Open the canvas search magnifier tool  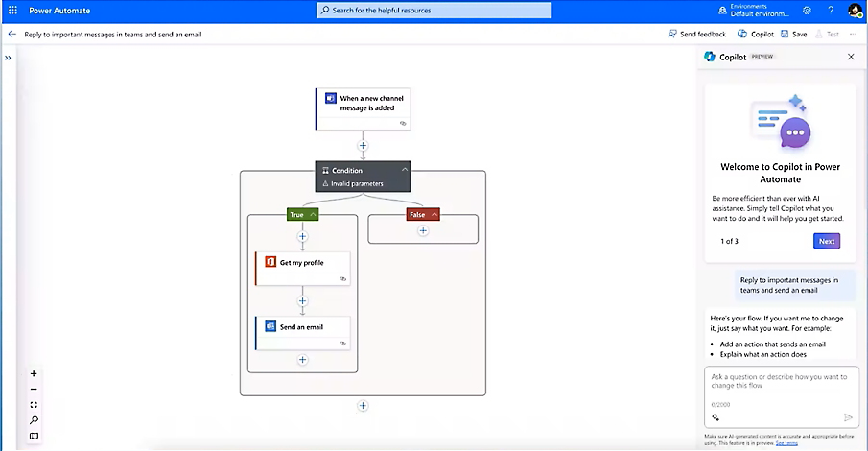pyautogui.click(x=34, y=420)
